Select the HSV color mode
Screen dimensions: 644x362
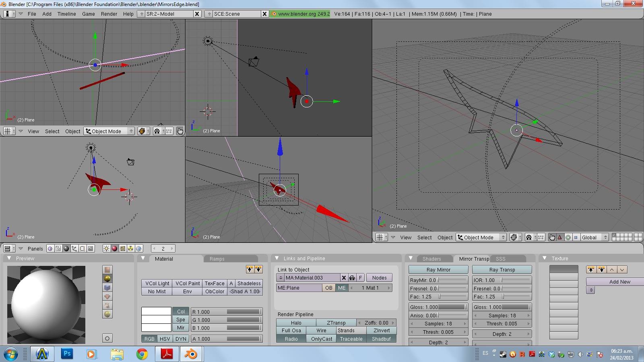click(165, 339)
